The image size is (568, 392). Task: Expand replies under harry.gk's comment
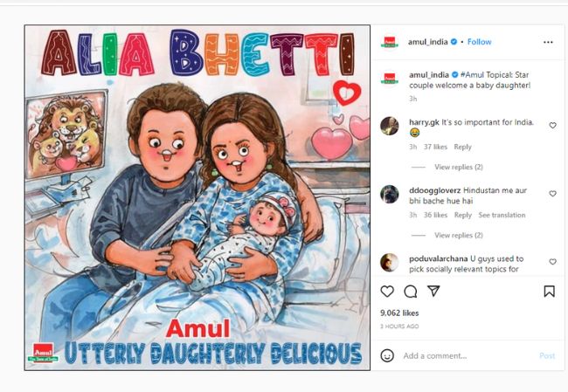click(459, 167)
